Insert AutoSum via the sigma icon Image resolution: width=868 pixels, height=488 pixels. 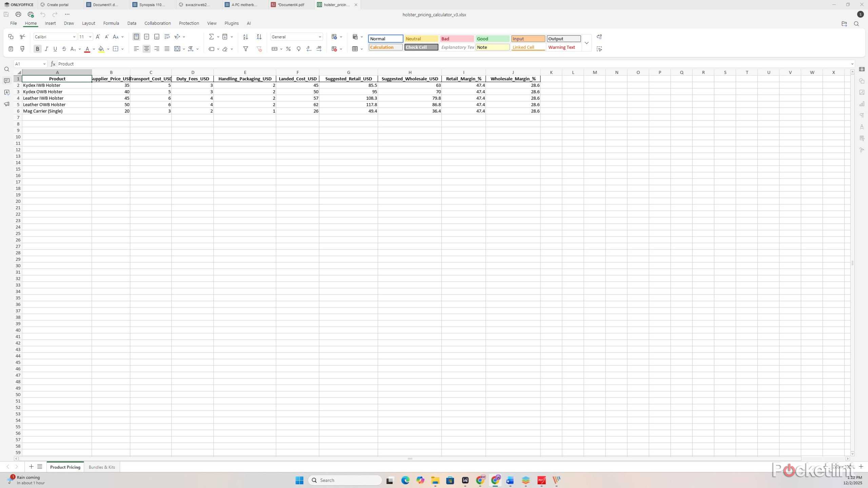pos(211,37)
